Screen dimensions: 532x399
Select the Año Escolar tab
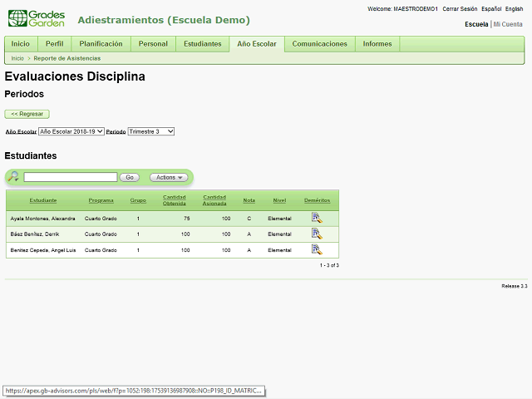pos(257,44)
